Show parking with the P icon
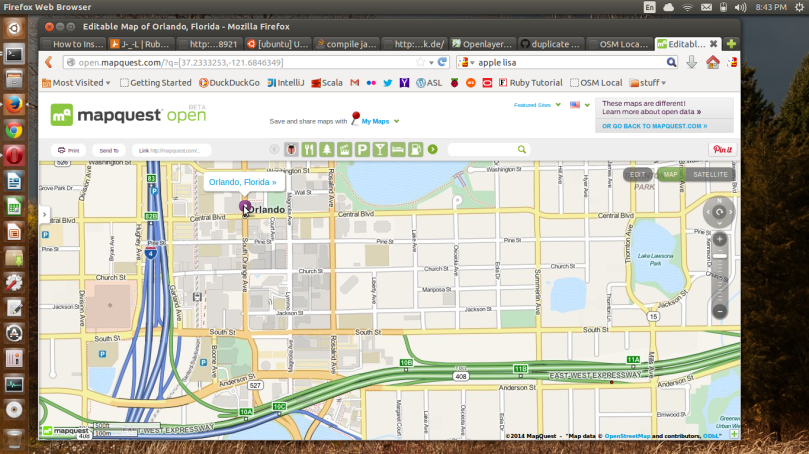 [x=362, y=150]
